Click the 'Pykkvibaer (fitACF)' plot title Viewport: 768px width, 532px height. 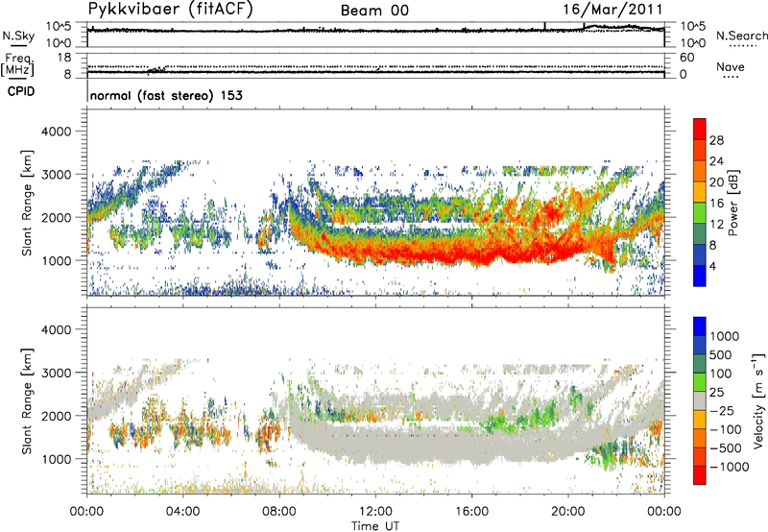click(x=170, y=9)
